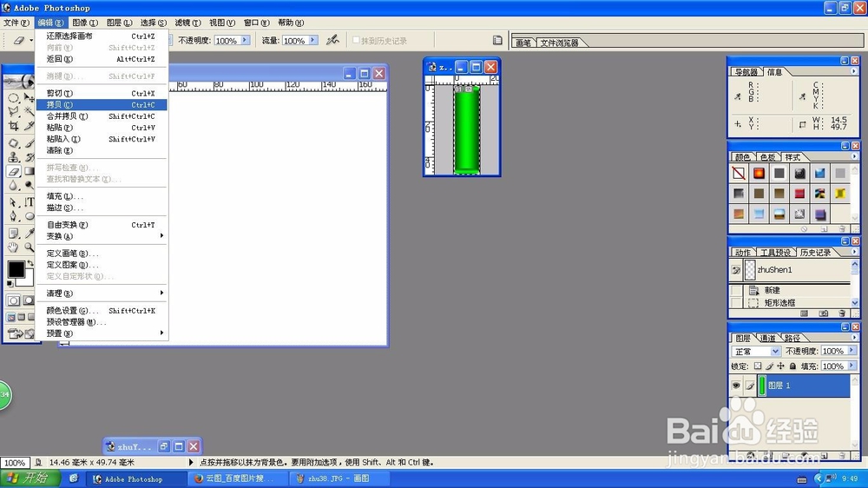Select the hand tool
This screenshot has width=868, height=488.
[13, 247]
